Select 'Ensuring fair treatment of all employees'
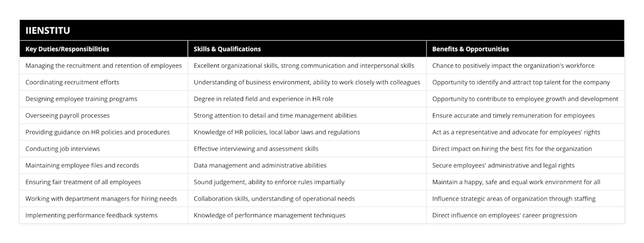644x243 pixels. pos(83,182)
